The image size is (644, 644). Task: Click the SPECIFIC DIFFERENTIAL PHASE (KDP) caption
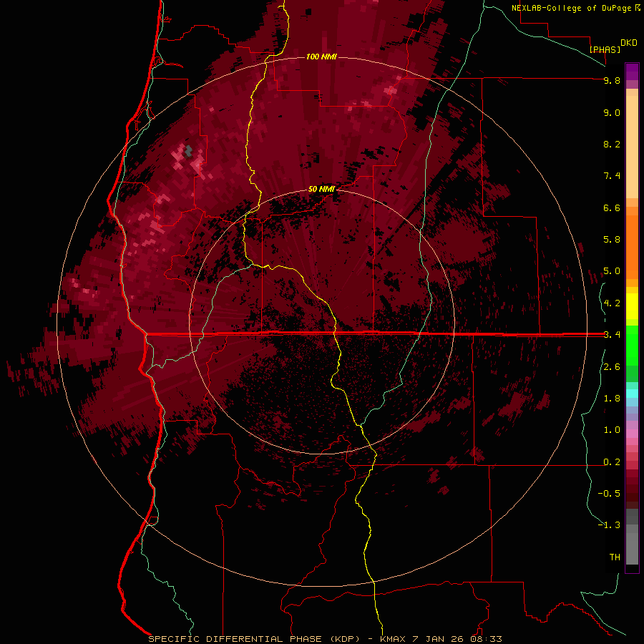(x=254, y=639)
